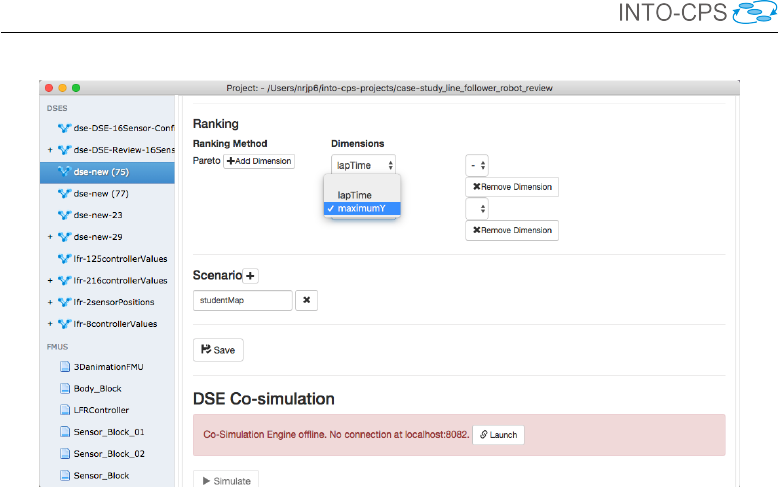Screen dimensions: 778x487
Task: Expand the dse-new-29 tree node
Action: 50,237
